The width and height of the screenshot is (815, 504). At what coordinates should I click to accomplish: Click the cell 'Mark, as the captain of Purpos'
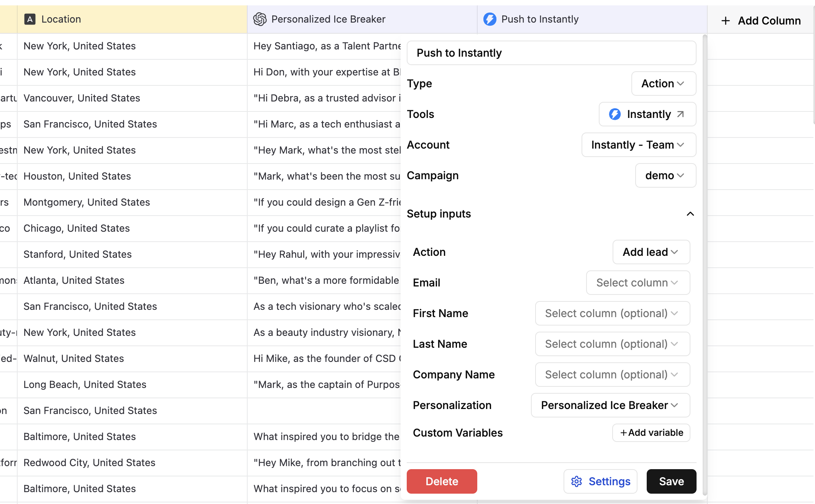(x=324, y=385)
